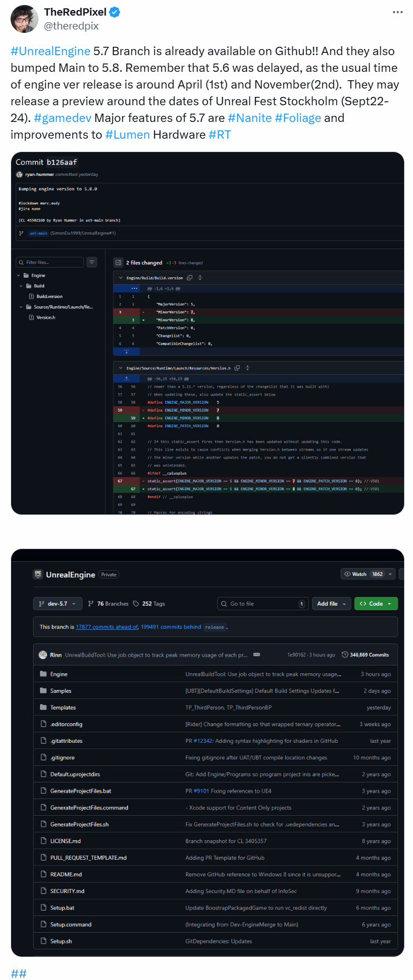Click the history icon beside 346,869 Commits
413x980 pixels.
click(345, 655)
